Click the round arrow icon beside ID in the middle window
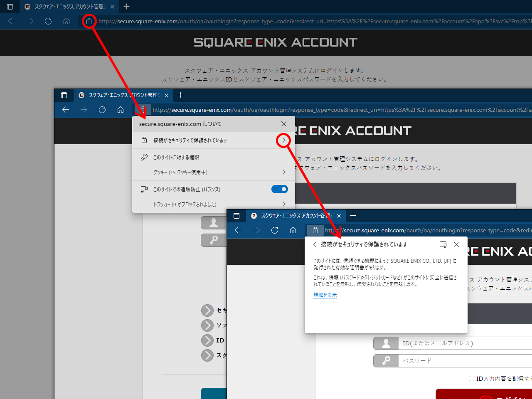Viewport: 532px width, 399px height. [207, 340]
